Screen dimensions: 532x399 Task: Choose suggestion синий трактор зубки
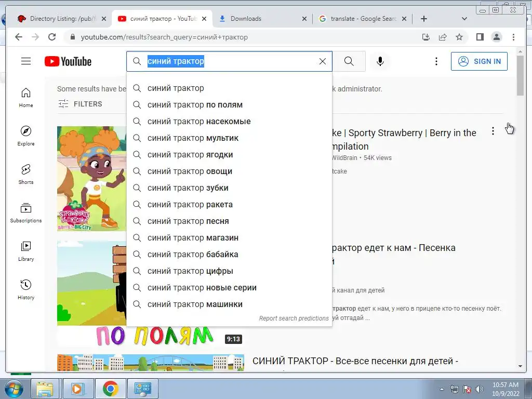[229, 188]
